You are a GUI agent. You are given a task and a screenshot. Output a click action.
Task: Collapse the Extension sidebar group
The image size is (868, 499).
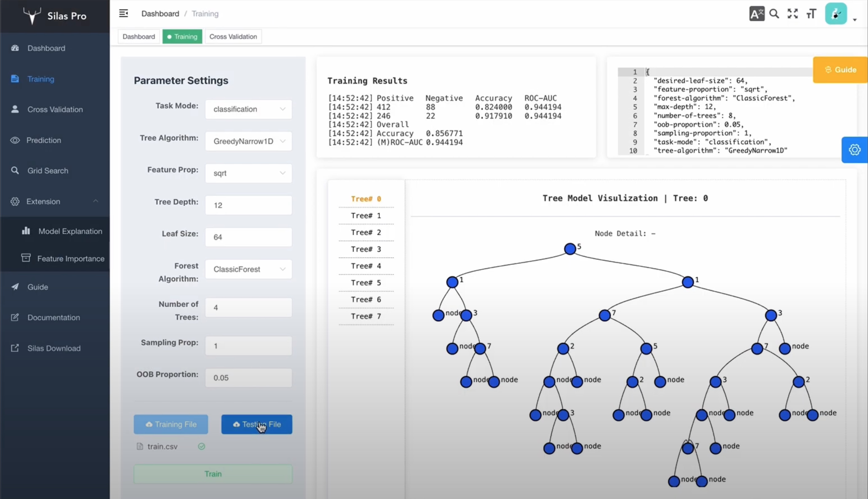(55, 201)
